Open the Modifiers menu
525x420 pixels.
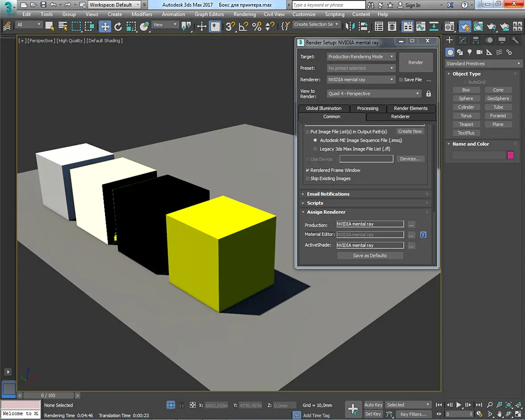pos(141,14)
